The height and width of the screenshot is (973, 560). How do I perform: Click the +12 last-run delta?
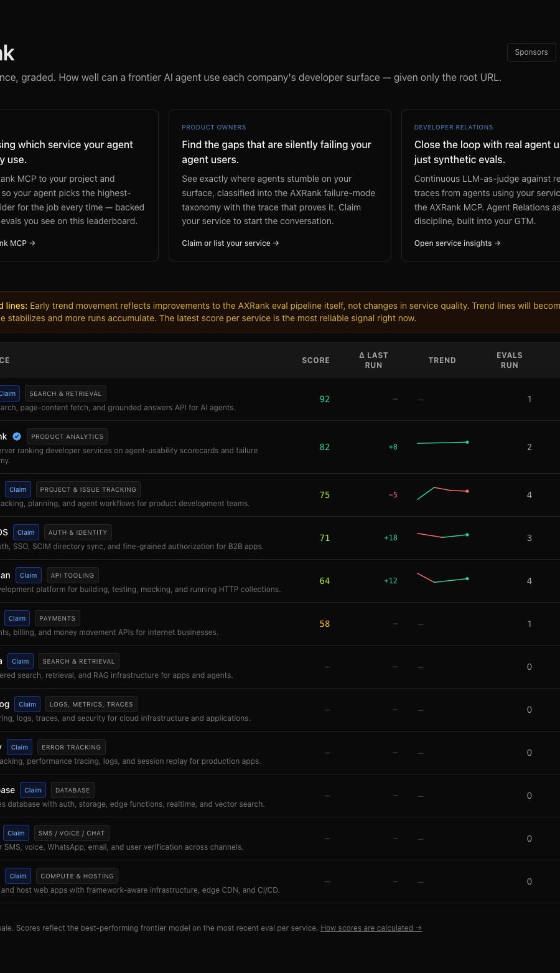391,581
